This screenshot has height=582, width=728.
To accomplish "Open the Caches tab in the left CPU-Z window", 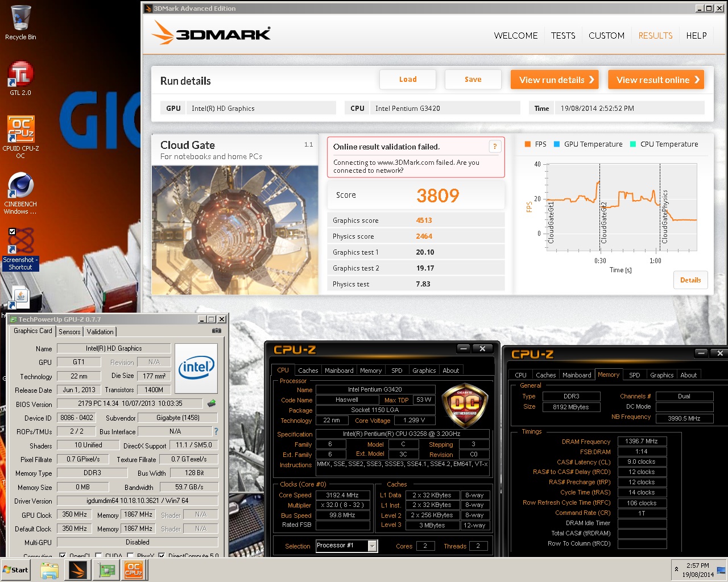I will tap(308, 371).
